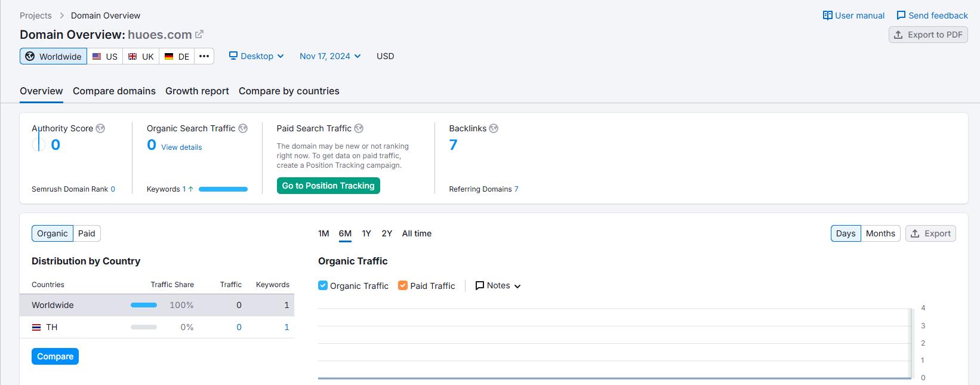Click the Desktop monitor icon
Viewport: 980px width, 385px height.
pos(233,56)
